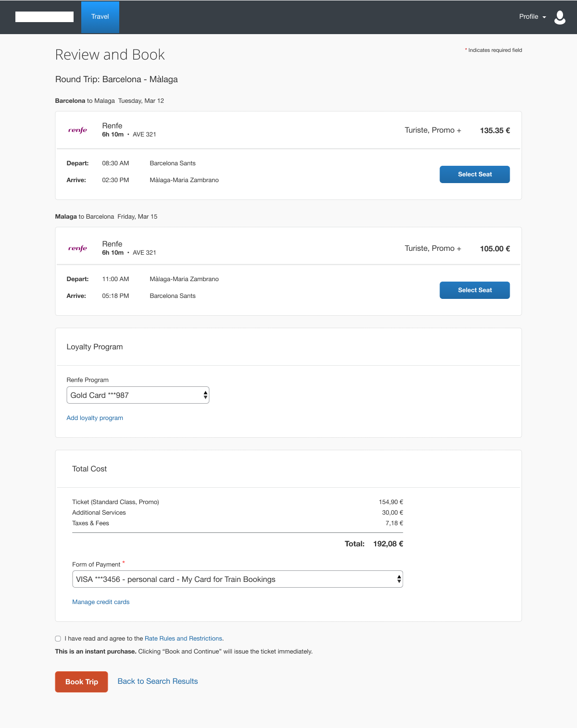
Task: Click the blank logo placeholder in header
Action: pyautogui.click(x=44, y=17)
